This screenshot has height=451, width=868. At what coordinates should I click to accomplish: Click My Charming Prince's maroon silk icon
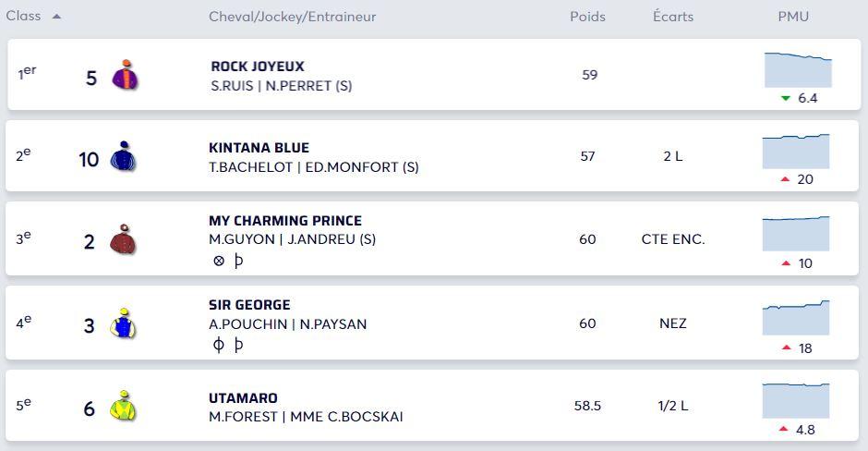123,239
